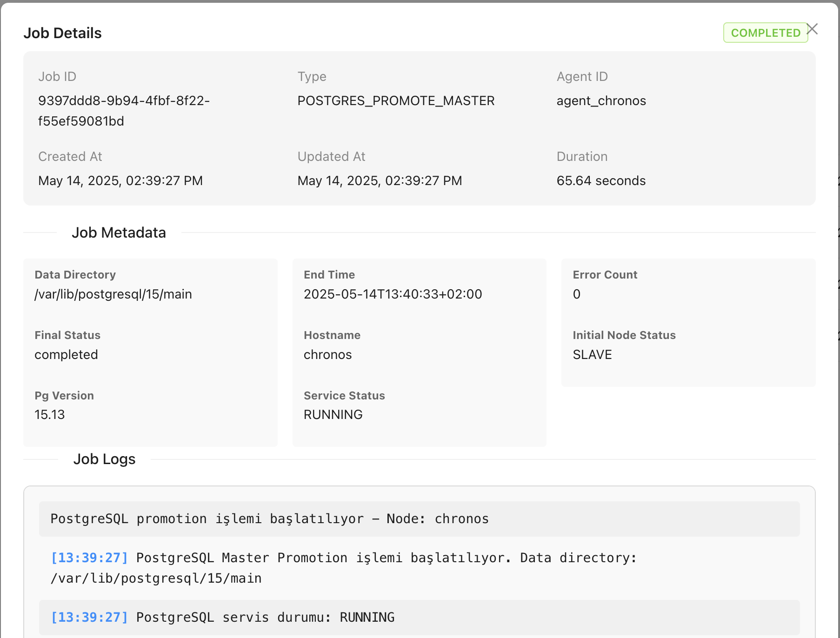Viewport: 840px width, 638px height.
Task: Select the Final Status completed field
Action: tap(66, 354)
